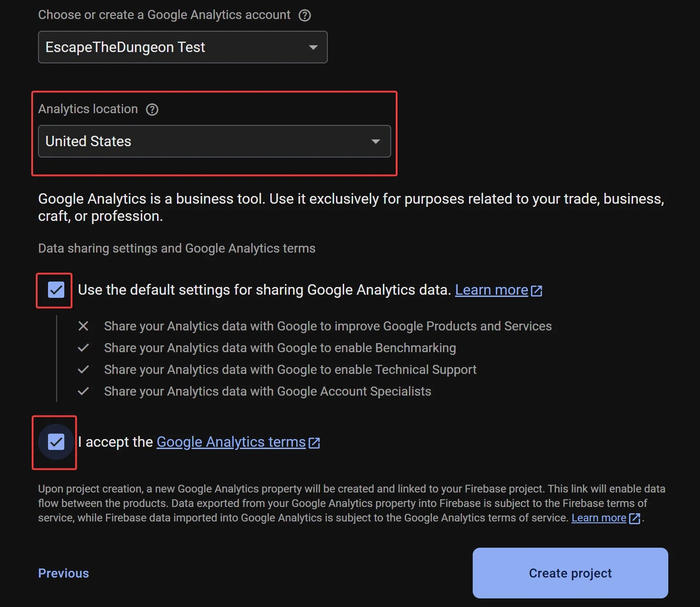Uncheck default settings for sharing Analytics data
Screen dimensions: 700x607
click(x=56, y=290)
